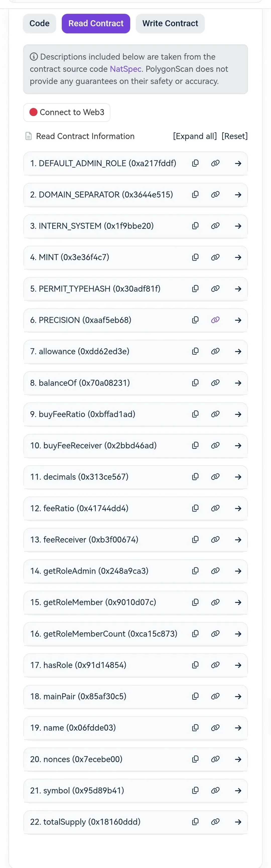Switch to the Code tab
The height and width of the screenshot is (868, 271).
(39, 24)
